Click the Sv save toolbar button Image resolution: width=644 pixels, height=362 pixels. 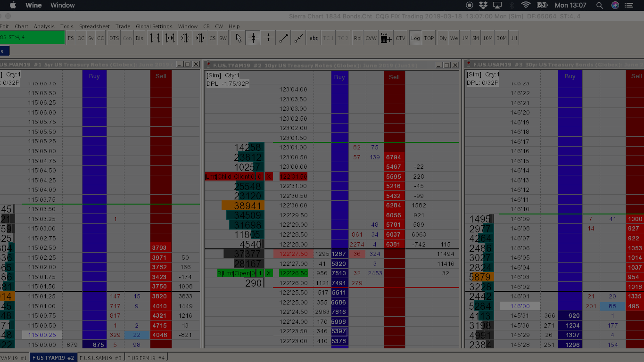pos(91,38)
